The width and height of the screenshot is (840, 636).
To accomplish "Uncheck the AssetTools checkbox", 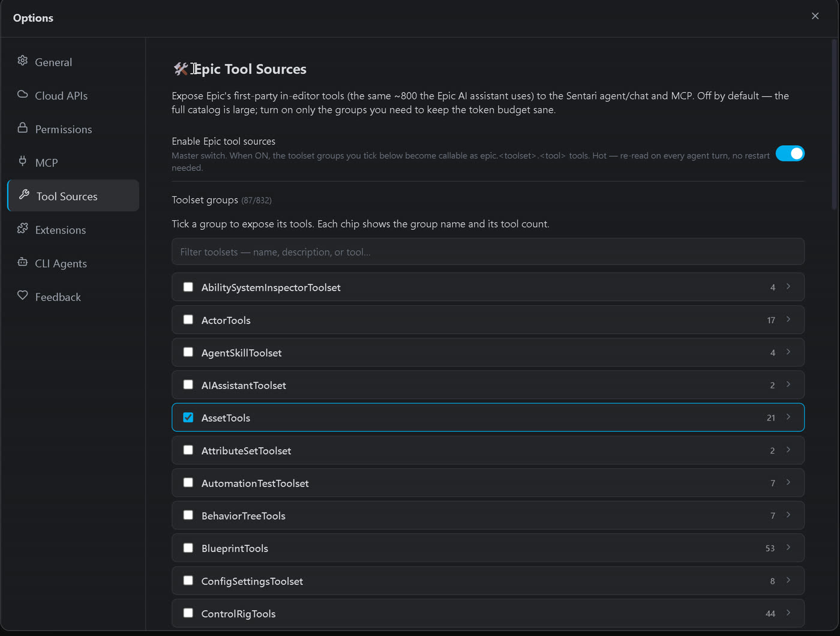I will click(x=188, y=418).
